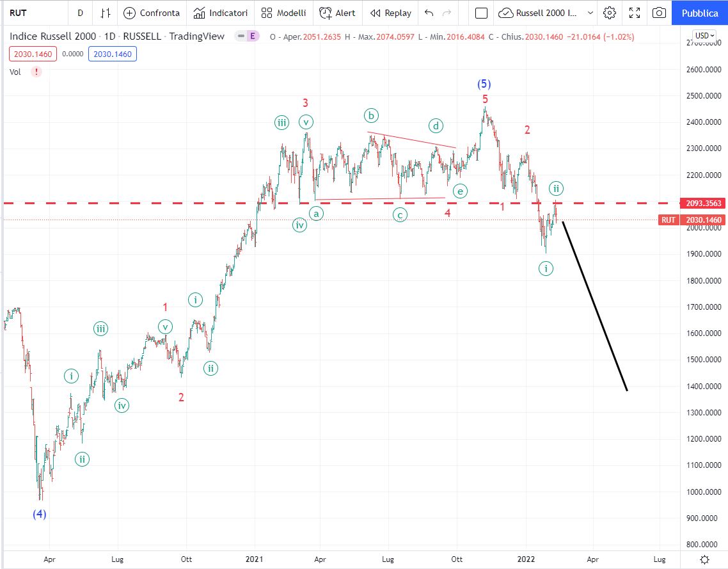Open chart settings gear icon
728x569 pixels.
610,13
